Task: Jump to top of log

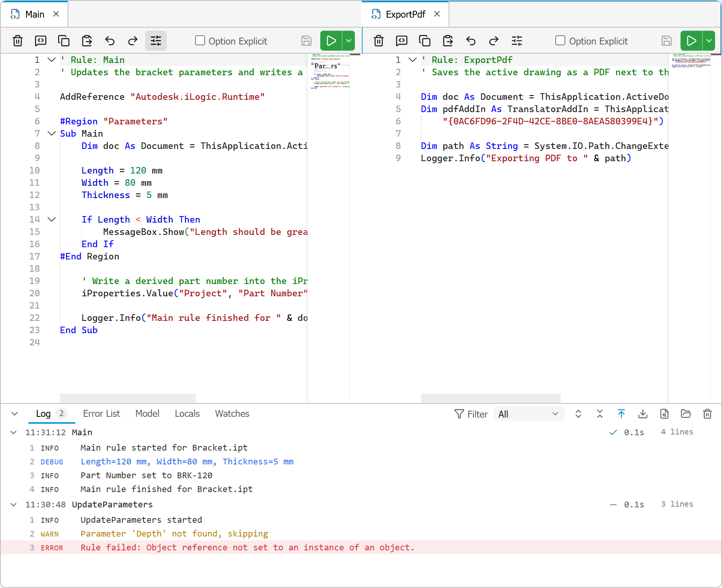Action: [x=621, y=414]
